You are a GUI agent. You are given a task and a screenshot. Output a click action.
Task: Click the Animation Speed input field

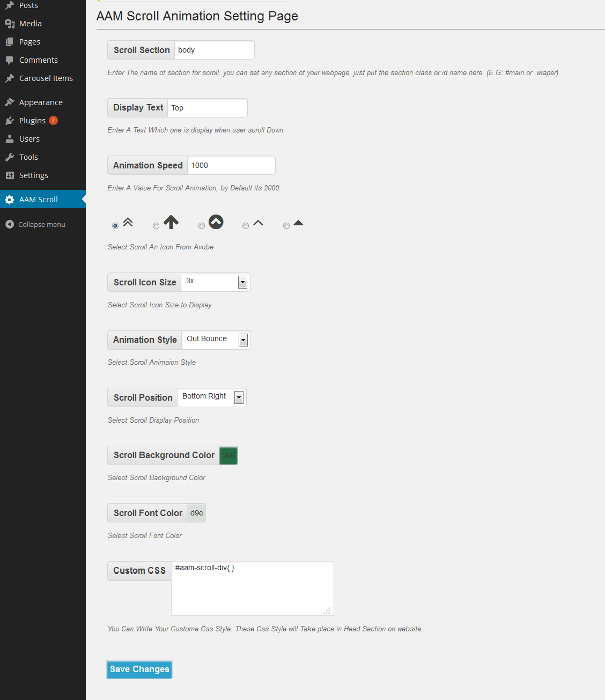231,165
